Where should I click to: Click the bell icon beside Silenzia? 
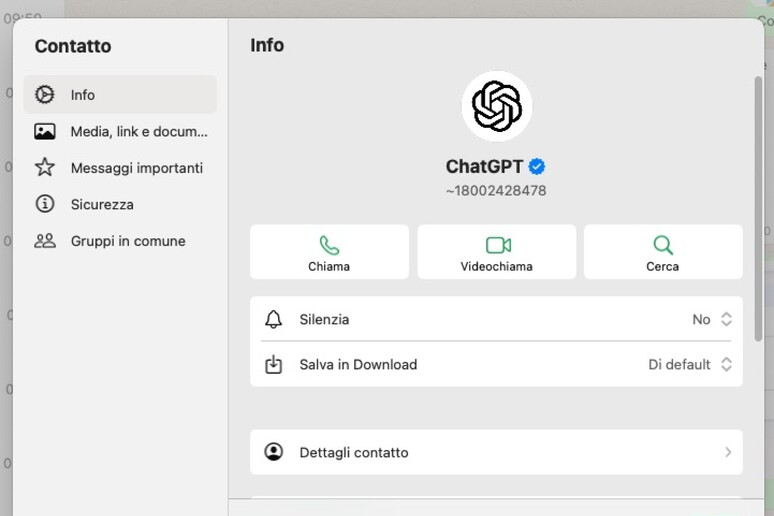(274, 320)
